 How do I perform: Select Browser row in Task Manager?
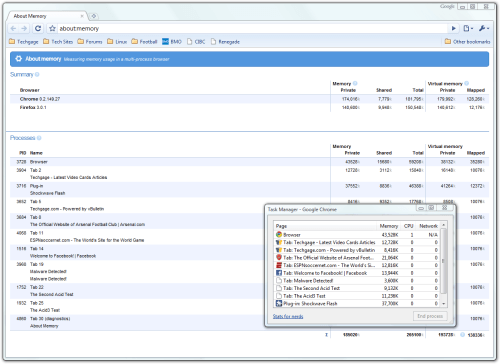pos(357,235)
